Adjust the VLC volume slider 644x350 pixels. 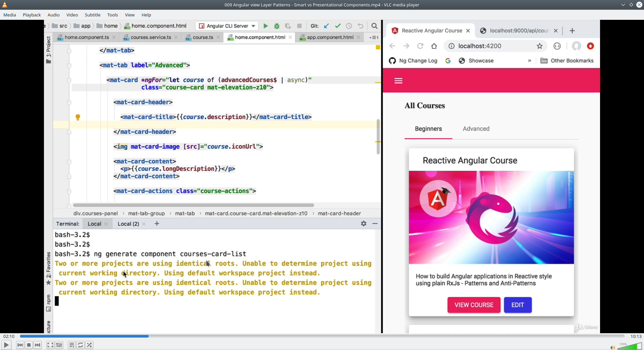(630, 346)
